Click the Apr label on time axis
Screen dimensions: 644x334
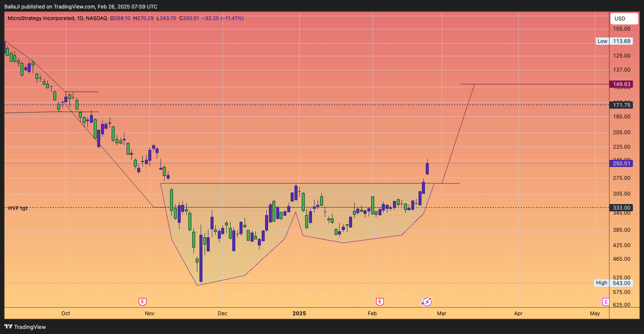(518, 313)
